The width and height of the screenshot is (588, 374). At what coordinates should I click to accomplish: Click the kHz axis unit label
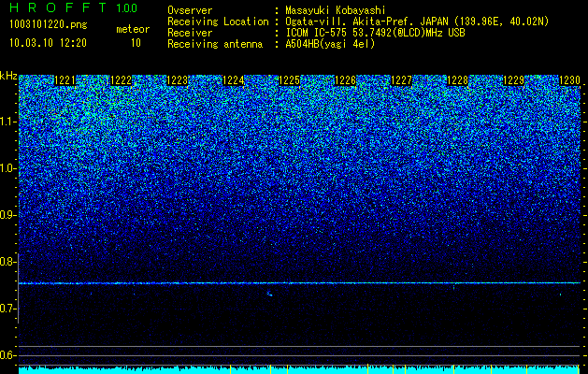8,76
